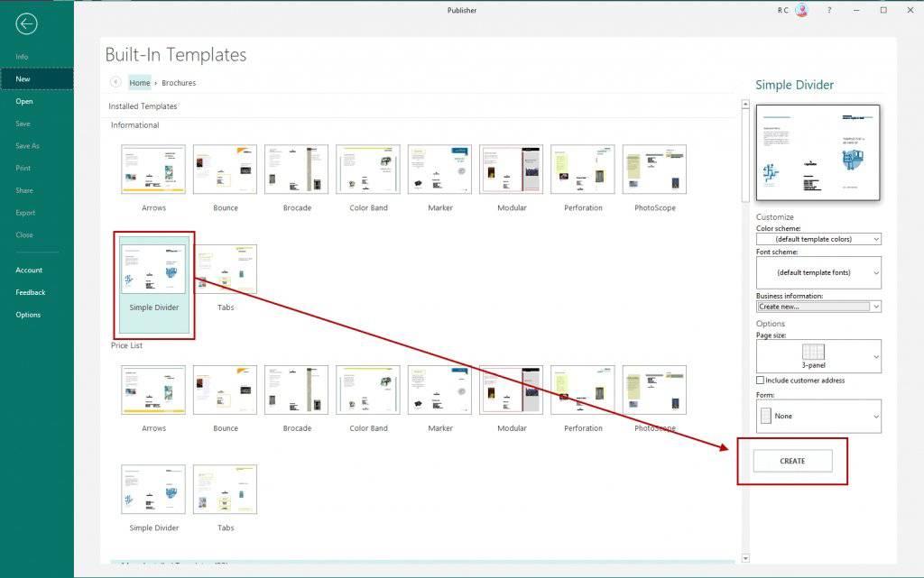Screen dimensions: 924x578
Task: Pick the PhotoScope informational brochure template
Action: coord(654,170)
